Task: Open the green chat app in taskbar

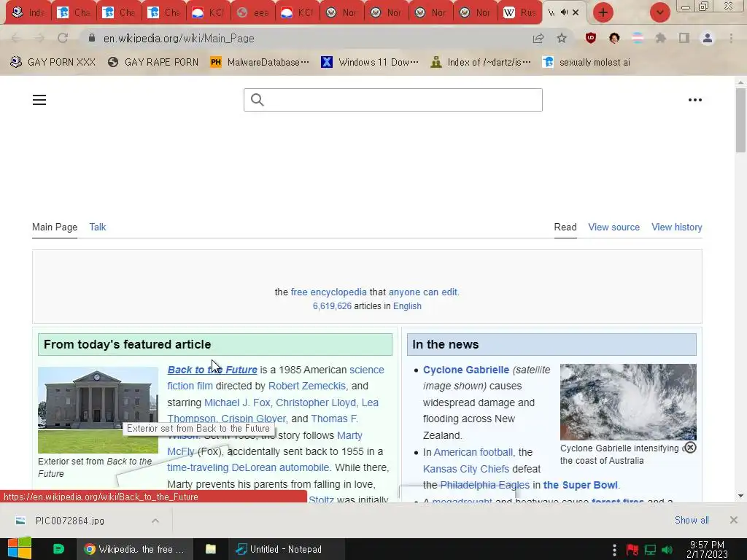Action: click(58, 549)
